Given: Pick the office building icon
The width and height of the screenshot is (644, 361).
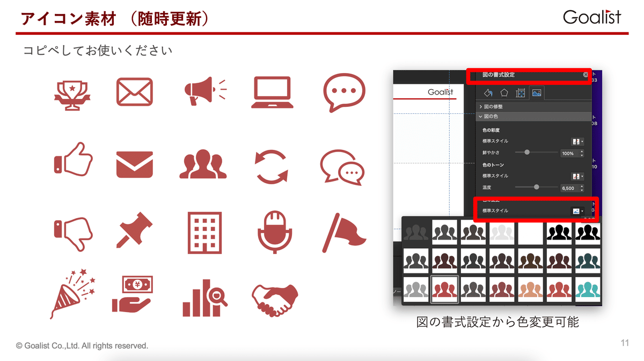Looking at the screenshot, I should point(204,233).
